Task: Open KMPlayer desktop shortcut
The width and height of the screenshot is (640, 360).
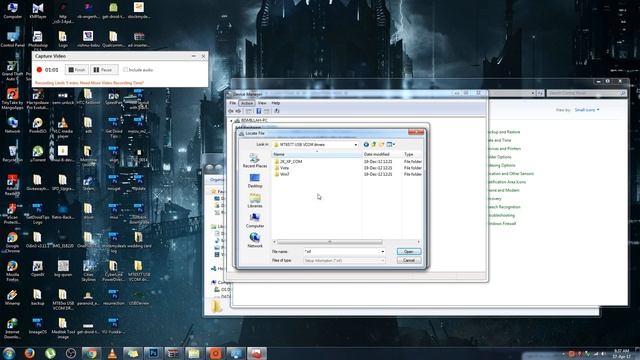Action: (x=38, y=11)
